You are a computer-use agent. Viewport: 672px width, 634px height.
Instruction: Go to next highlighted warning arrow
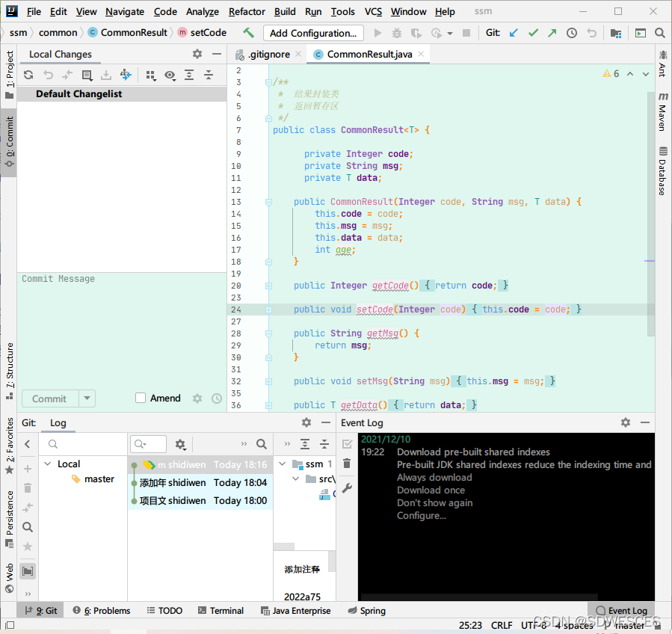point(645,74)
